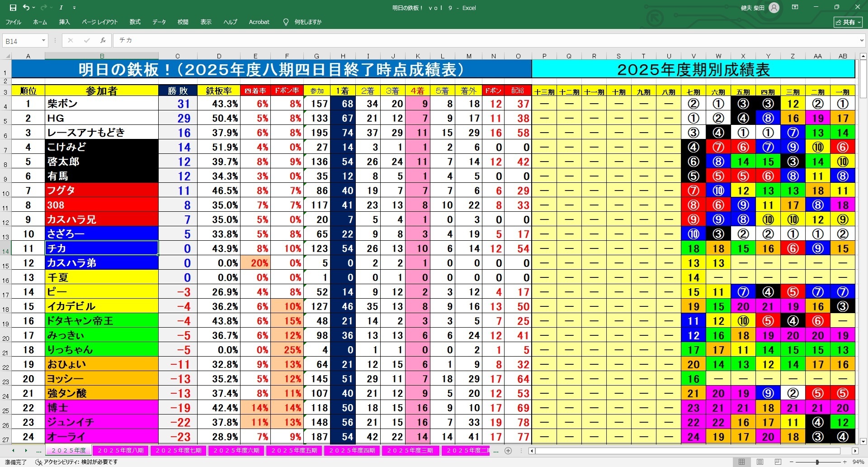This screenshot has height=467, width=868.
Task: Click the Undo arrow icon
Action: (26, 8)
